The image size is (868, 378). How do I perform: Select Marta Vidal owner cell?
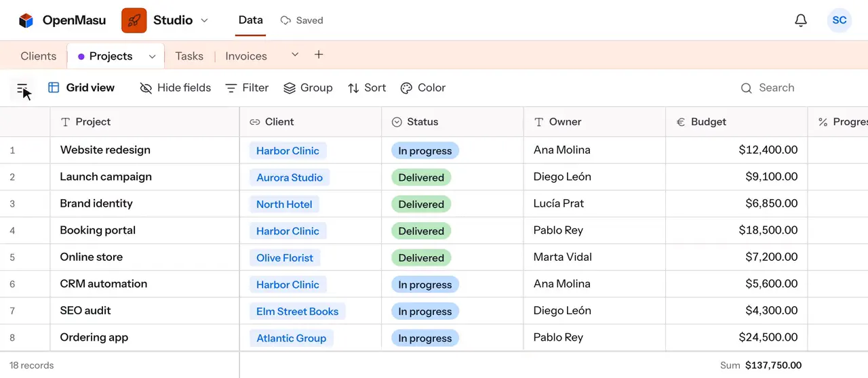595,257
